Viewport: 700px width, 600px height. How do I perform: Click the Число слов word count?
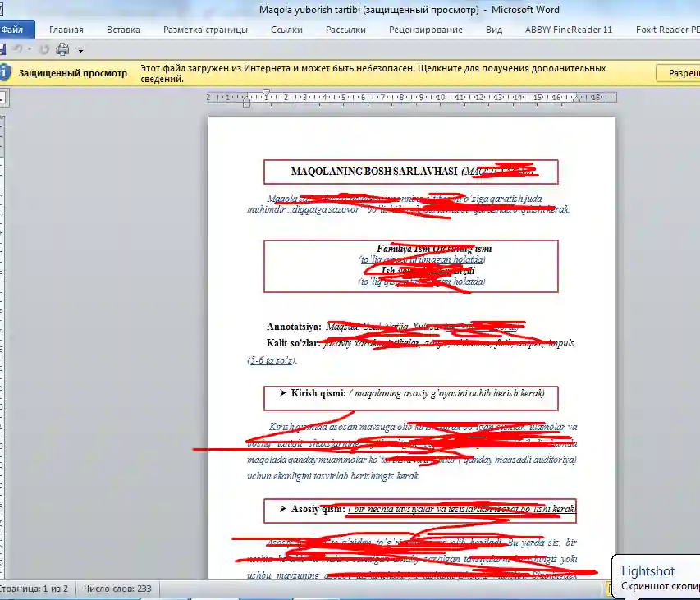click(x=117, y=589)
